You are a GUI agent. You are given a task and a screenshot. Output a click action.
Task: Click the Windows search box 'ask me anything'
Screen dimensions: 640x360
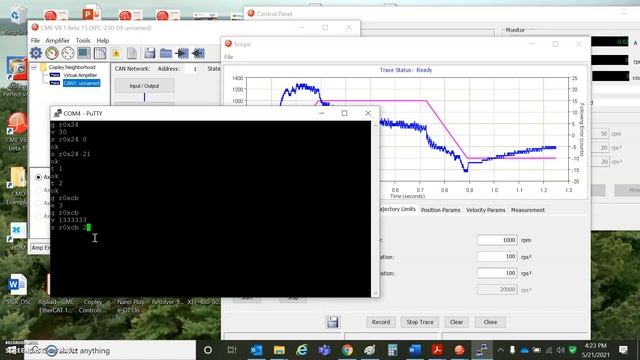110,350
